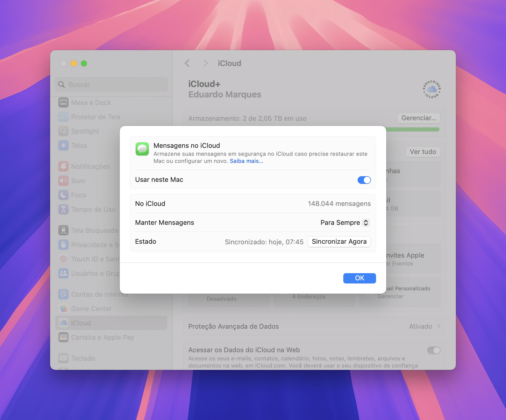The height and width of the screenshot is (420, 506).
Task: Open the Saiba mais link
Action: click(x=246, y=161)
